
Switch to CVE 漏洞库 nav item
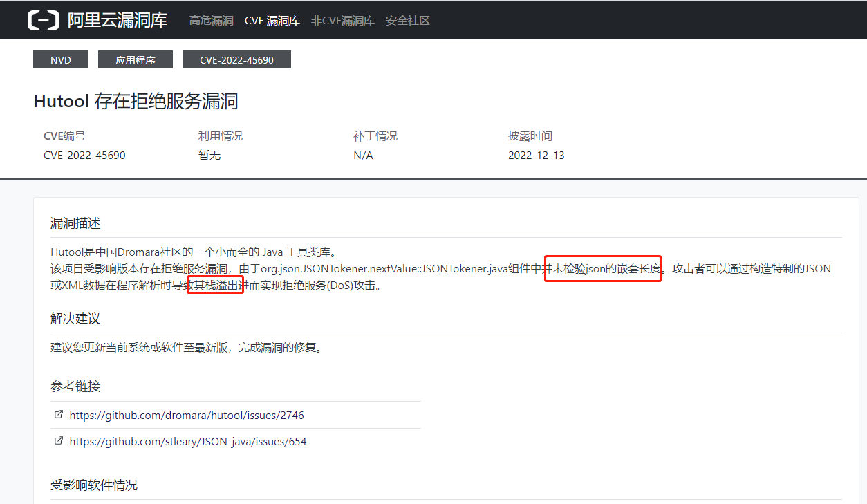pos(272,21)
